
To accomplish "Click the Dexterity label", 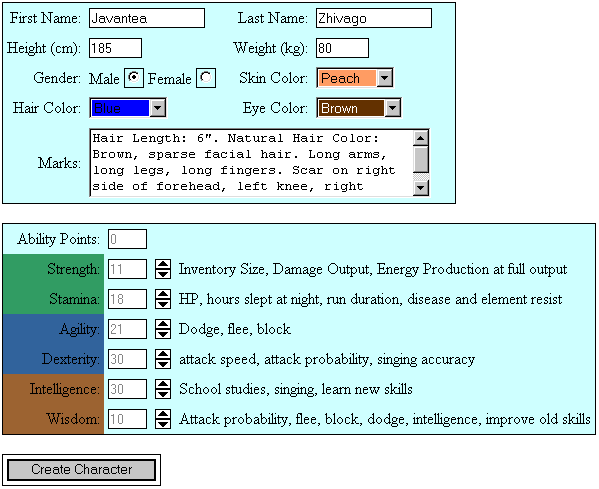I will 71,359.
